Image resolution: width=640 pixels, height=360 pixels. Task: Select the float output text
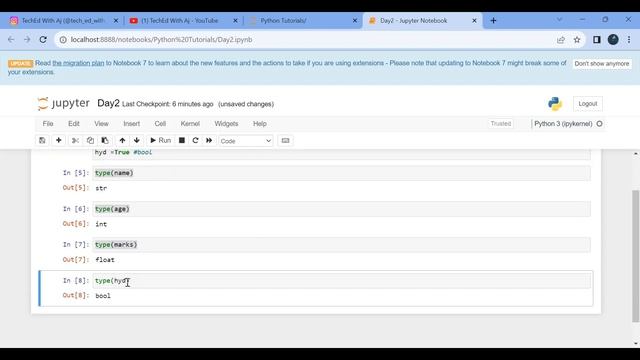click(x=105, y=260)
